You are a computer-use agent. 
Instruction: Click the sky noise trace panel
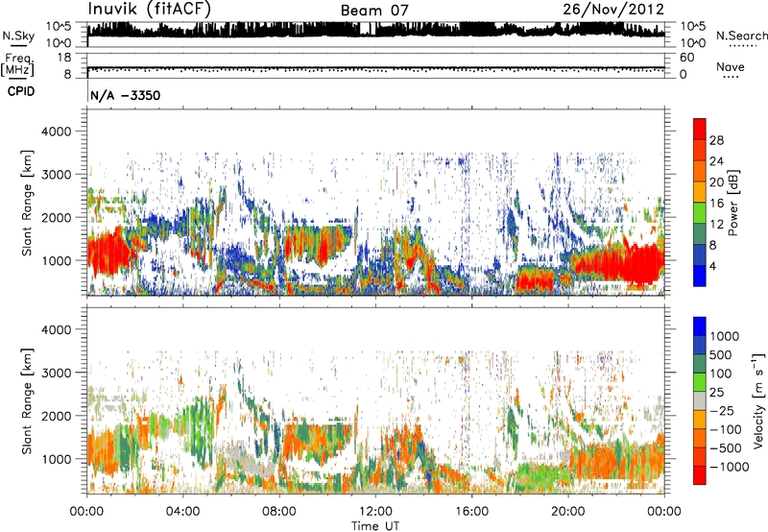tap(375, 35)
